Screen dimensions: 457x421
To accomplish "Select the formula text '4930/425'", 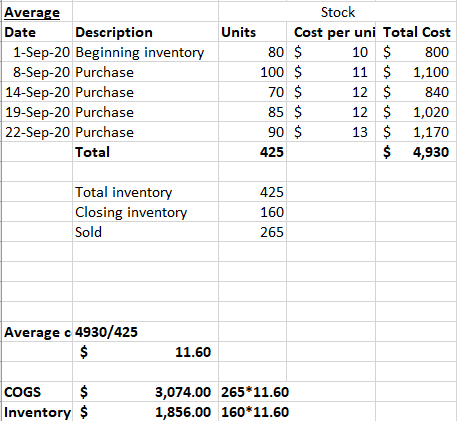I will [106, 332].
